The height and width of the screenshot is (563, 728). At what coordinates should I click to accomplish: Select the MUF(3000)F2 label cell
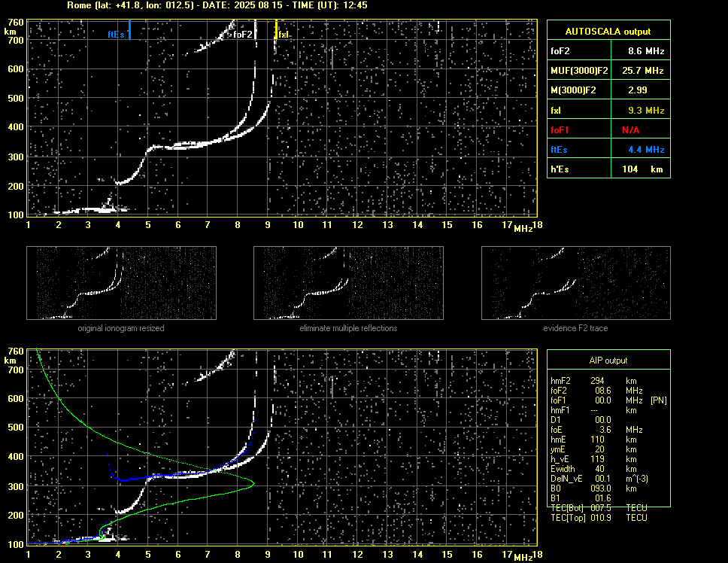click(579, 71)
